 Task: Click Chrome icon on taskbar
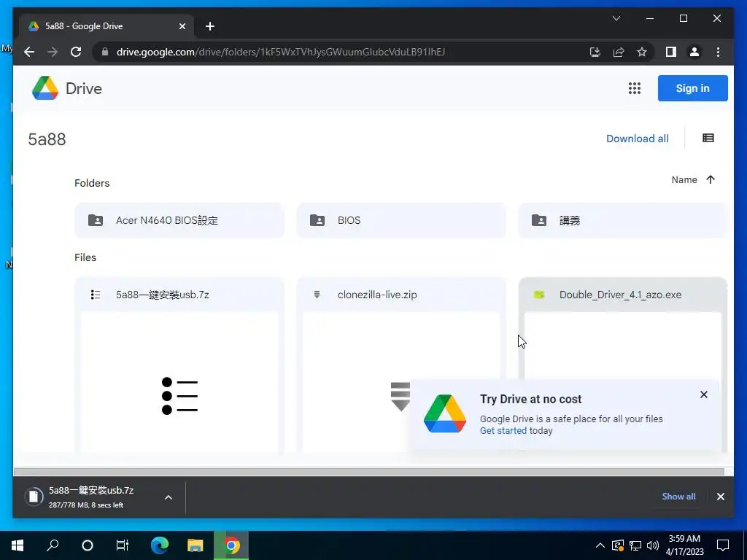[231, 545]
